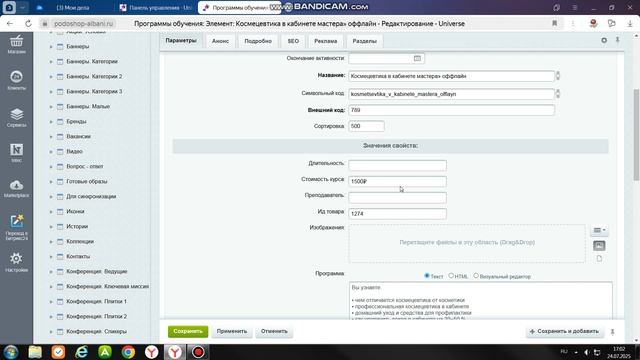Expand the Видео tree node
This screenshot has height=360, width=640.
pyautogui.click(x=51, y=151)
